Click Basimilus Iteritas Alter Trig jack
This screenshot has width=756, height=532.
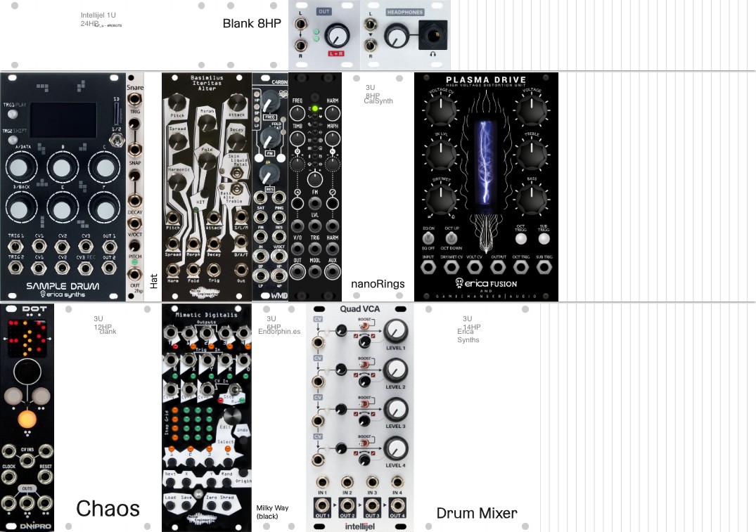(x=213, y=269)
